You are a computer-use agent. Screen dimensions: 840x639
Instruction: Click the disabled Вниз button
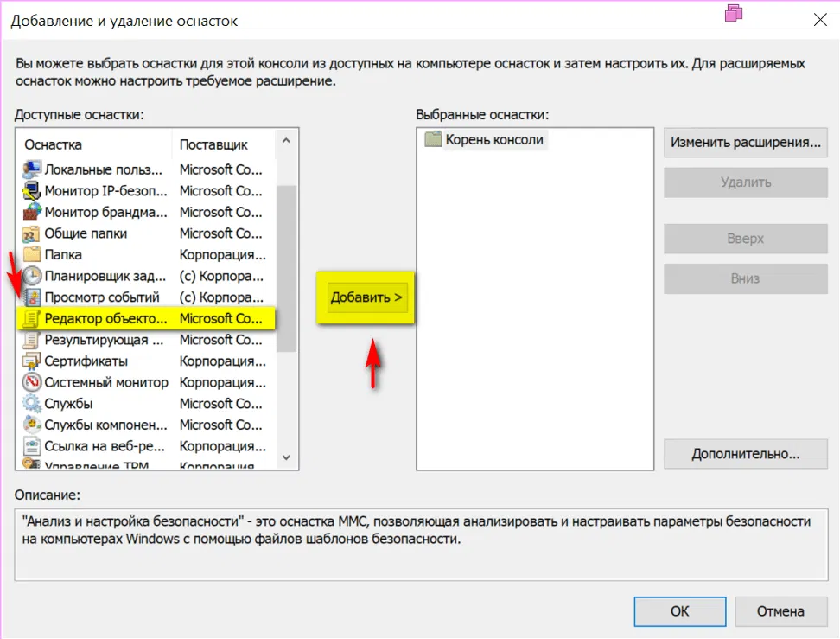pos(746,278)
